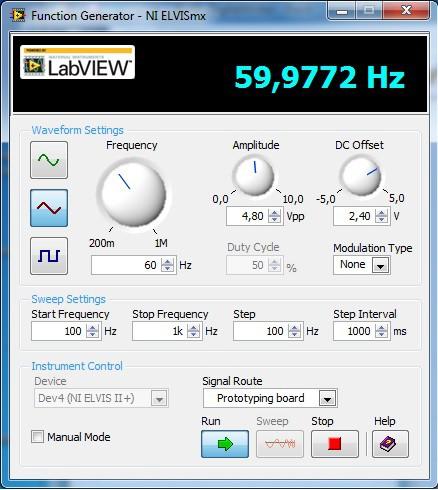Viewport: 438px width, 490px height.
Task: Minimize the Function Generator window
Action: [x=342, y=11]
